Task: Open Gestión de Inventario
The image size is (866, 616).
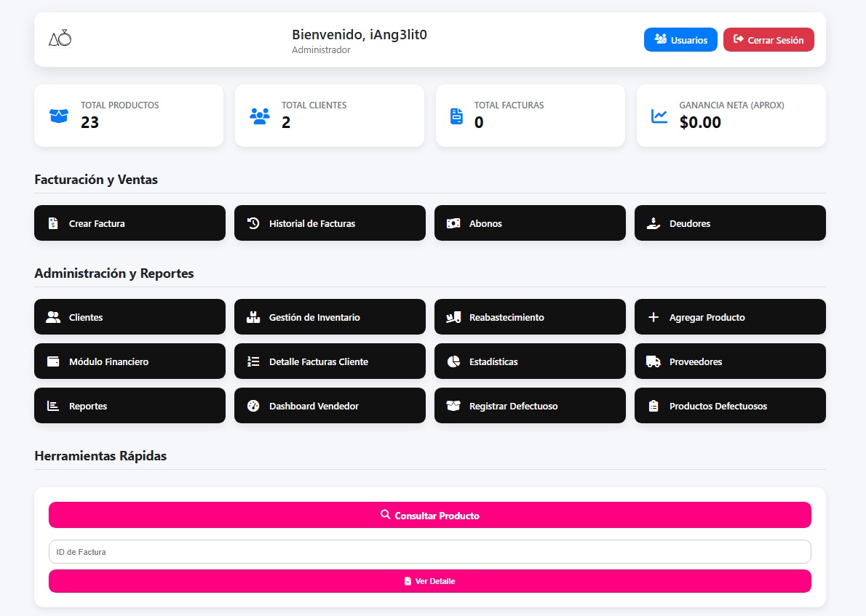Action: [330, 317]
